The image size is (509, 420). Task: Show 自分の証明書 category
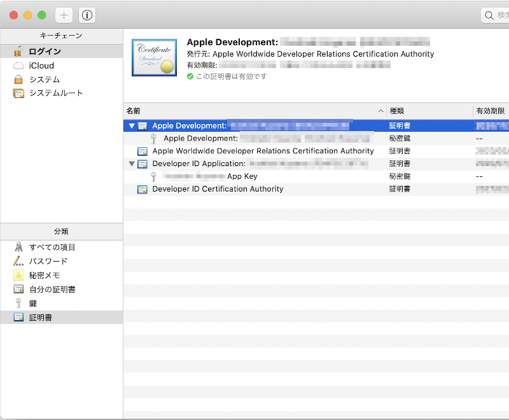point(52,290)
